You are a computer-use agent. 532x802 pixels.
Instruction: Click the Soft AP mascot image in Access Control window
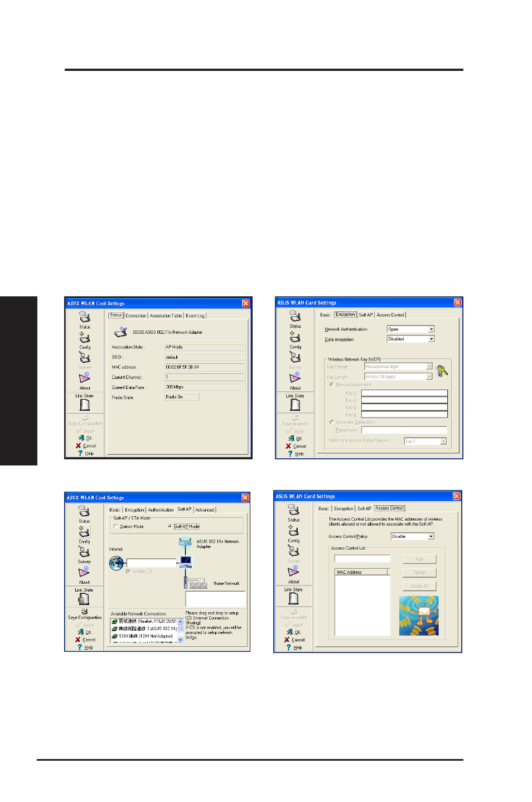point(419,616)
